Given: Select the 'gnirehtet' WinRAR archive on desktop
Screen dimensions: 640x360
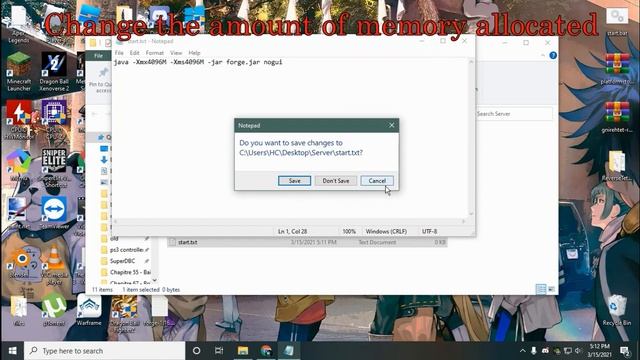Looking at the screenshot, I should click(617, 117).
